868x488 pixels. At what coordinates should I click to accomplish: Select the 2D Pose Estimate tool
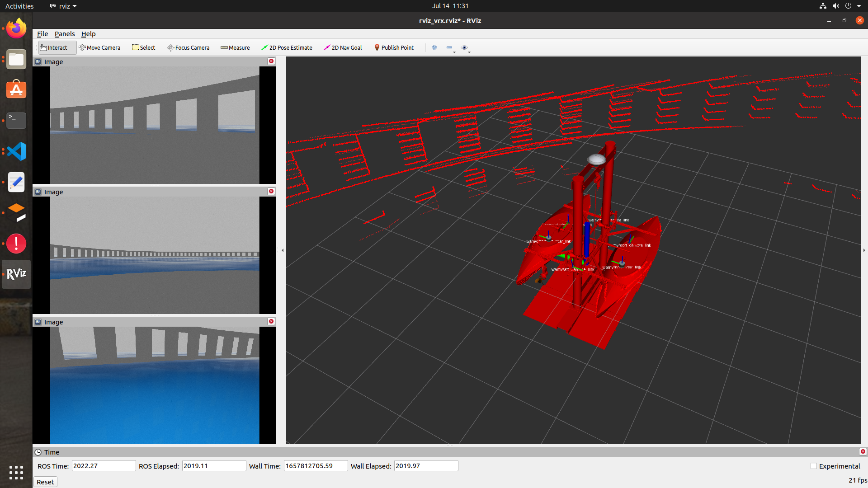[287, 47]
